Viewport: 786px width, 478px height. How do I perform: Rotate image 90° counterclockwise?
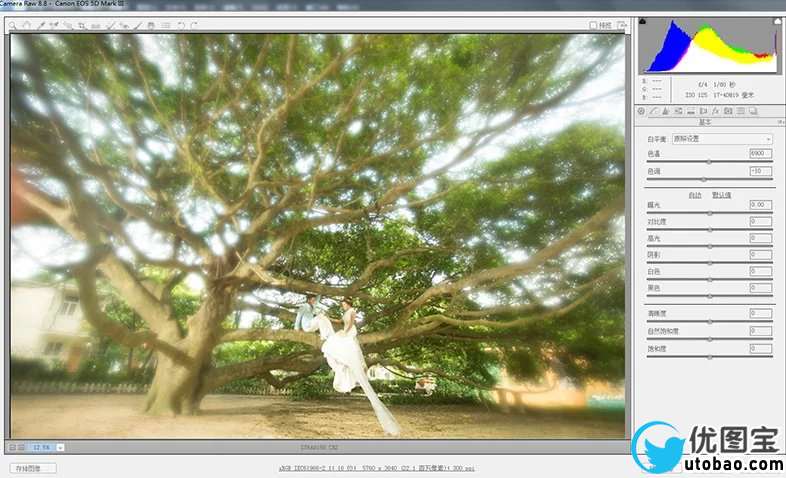(180, 25)
